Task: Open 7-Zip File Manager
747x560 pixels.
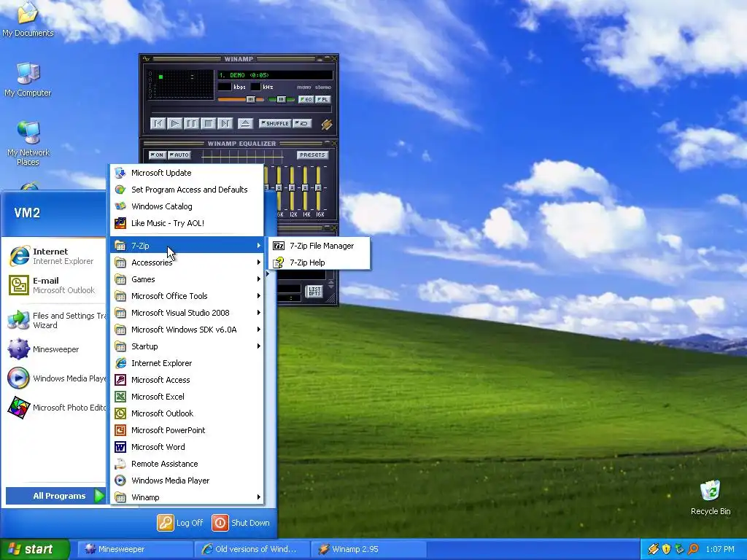Action: click(319, 246)
